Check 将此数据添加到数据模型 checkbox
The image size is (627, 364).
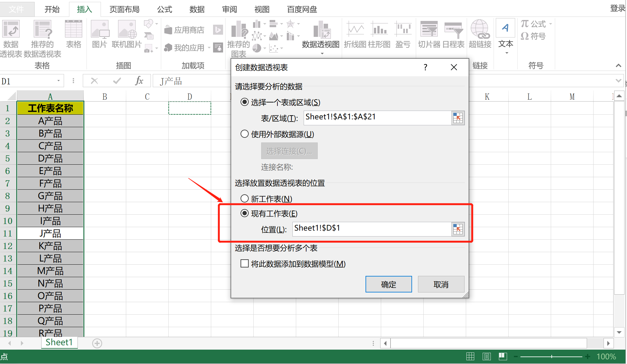pos(245,263)
